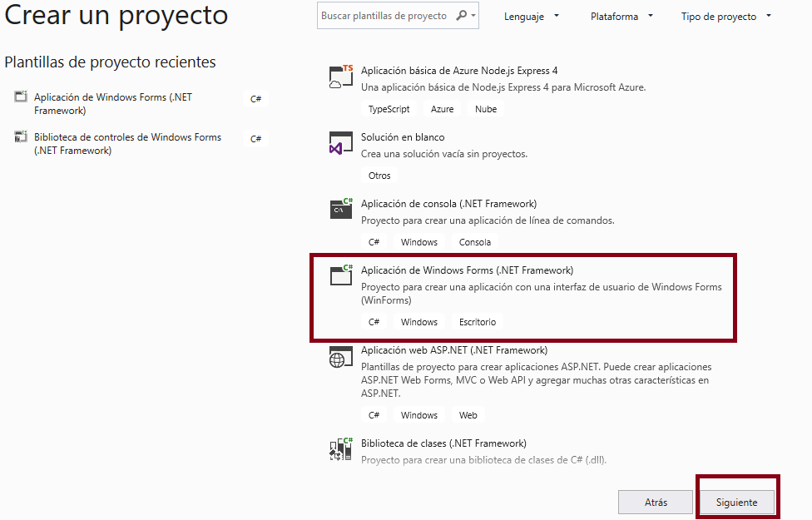Select the Solución en blanco template

pyautogui.click(x=403, y=136)
